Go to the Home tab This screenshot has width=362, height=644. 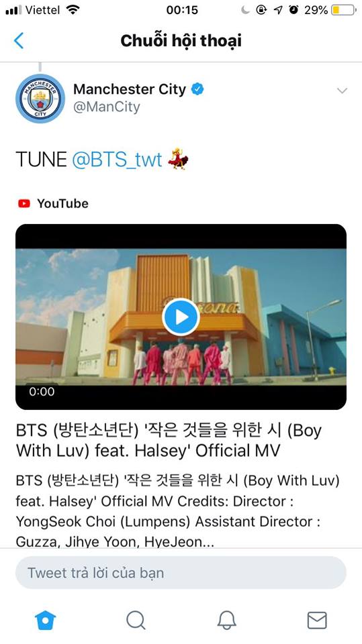[45, 620]
